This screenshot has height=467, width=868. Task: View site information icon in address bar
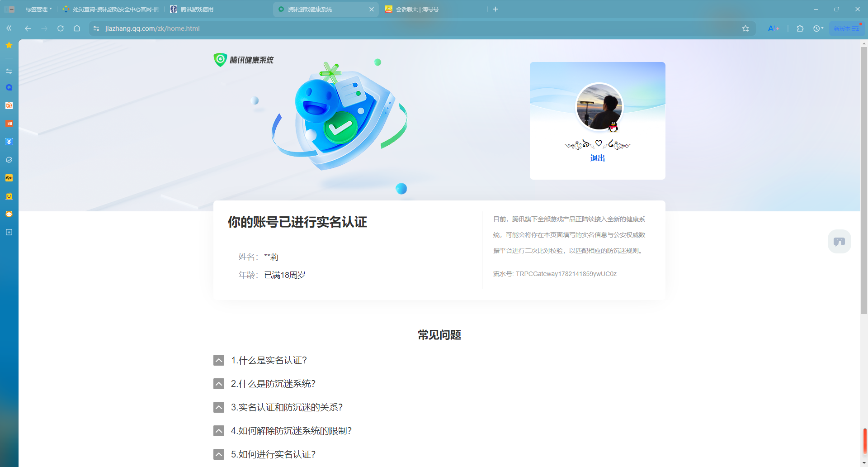(x=96, y=28)
